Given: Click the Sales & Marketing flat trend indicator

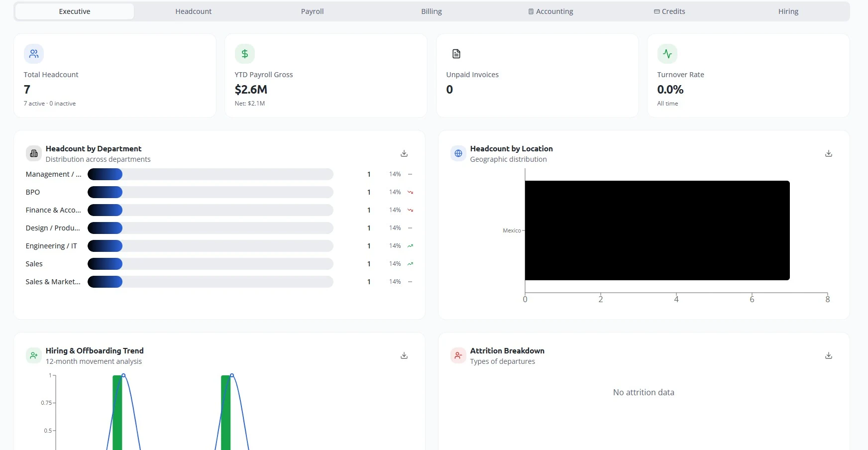Looking at the screenshot, I should [x=410, y=282].
